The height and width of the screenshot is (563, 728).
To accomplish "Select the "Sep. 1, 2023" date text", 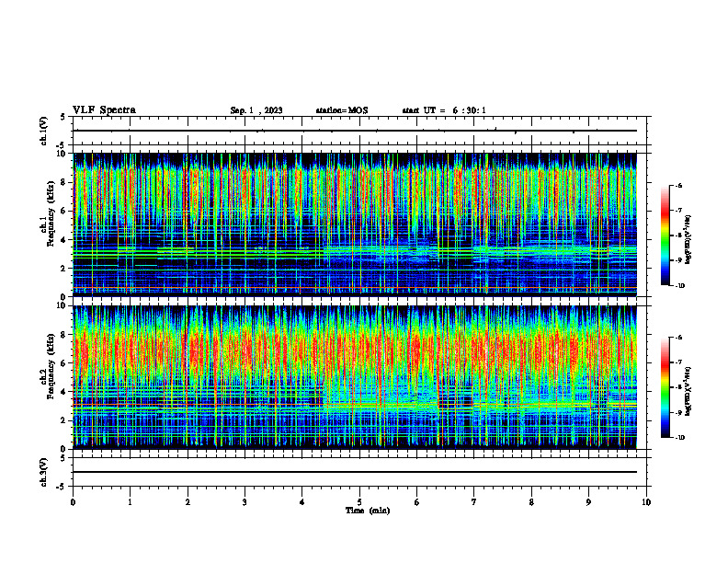I will pyautogui.click(x=256, y=110).
